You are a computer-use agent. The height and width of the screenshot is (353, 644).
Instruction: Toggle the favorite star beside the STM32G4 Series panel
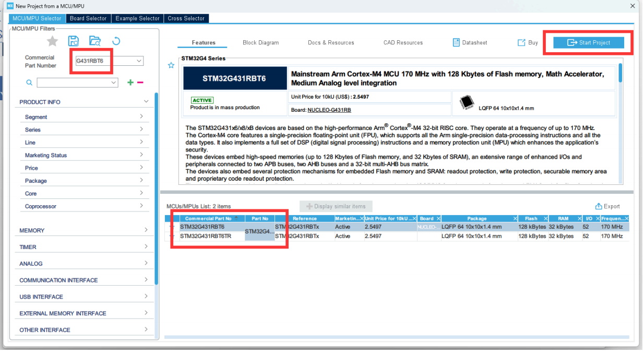[171, 65]
